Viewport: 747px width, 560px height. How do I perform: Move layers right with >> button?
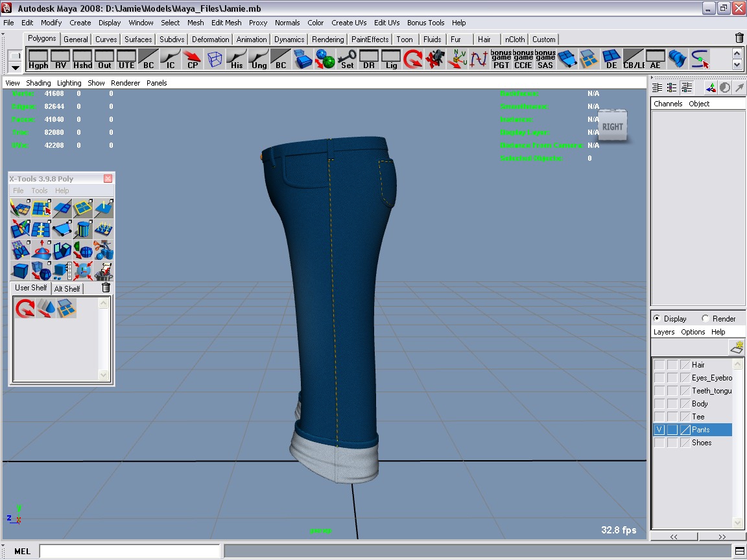722,537
